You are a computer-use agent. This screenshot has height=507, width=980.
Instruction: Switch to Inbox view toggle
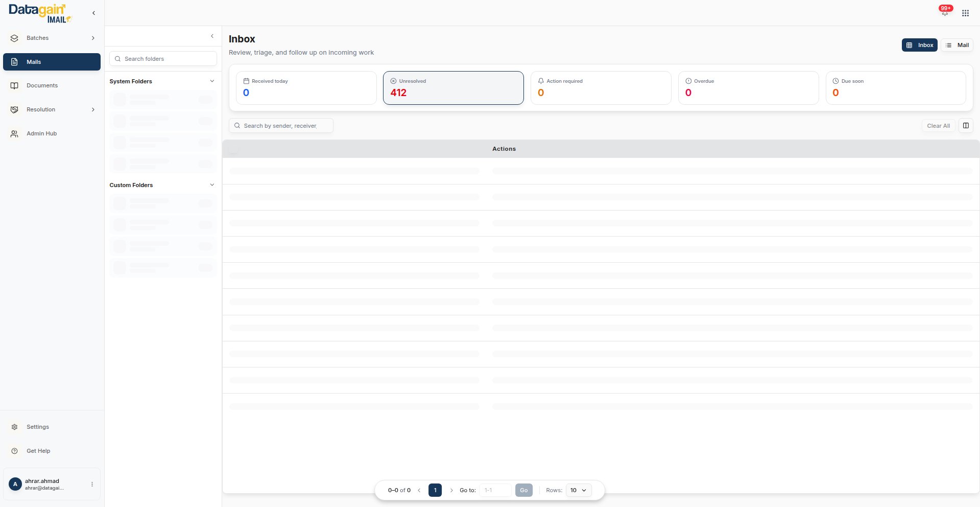[x=919, y=45]
